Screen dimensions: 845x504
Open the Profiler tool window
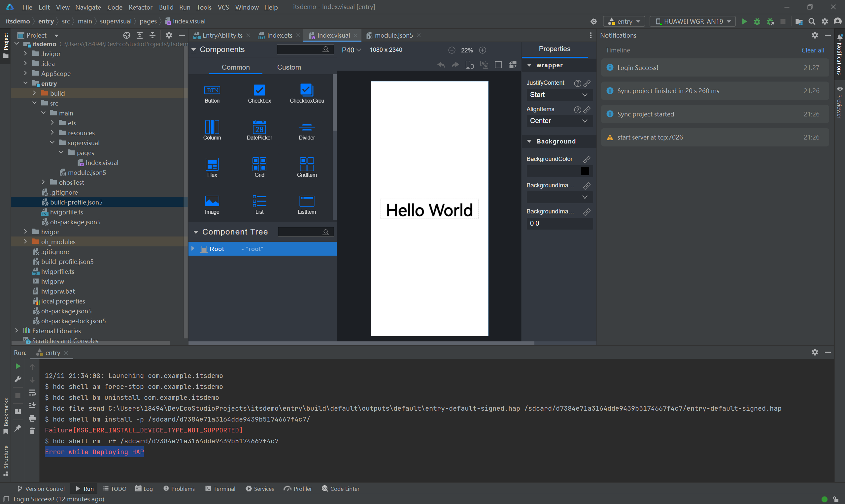coord(298,489)
